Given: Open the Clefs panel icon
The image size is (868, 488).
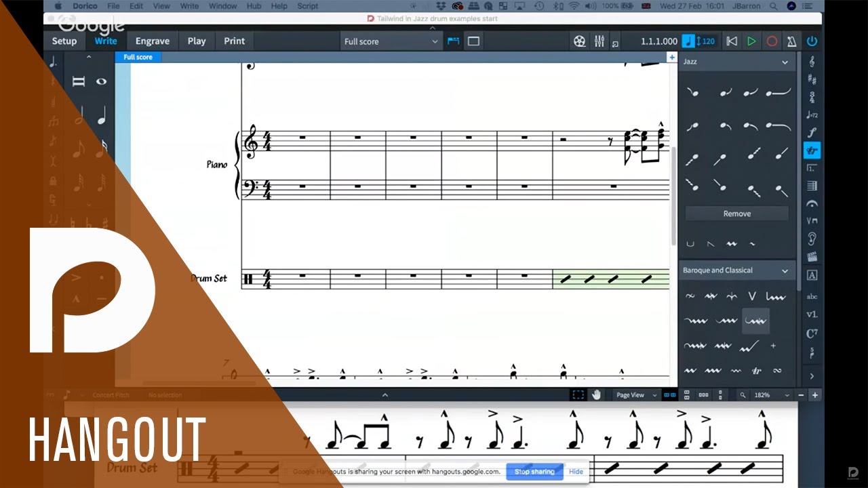Looking at the screenshot, I should [x=812, y=62].
